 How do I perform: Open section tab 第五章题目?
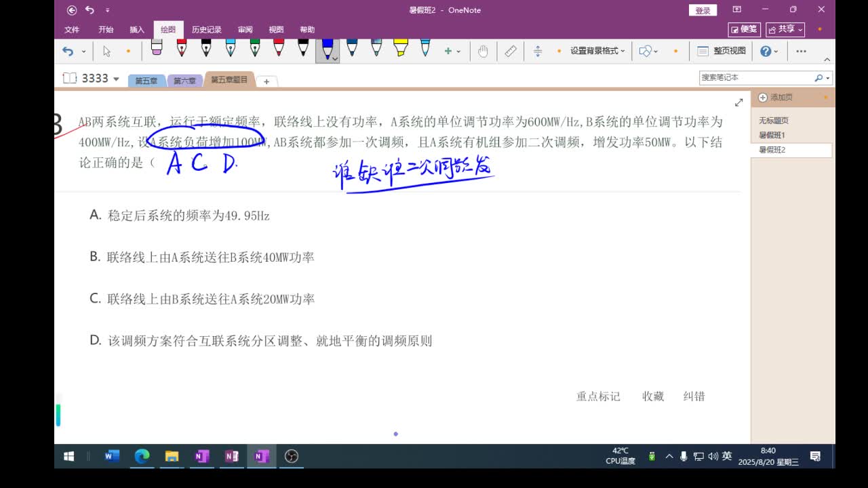(x=229, y=79)
